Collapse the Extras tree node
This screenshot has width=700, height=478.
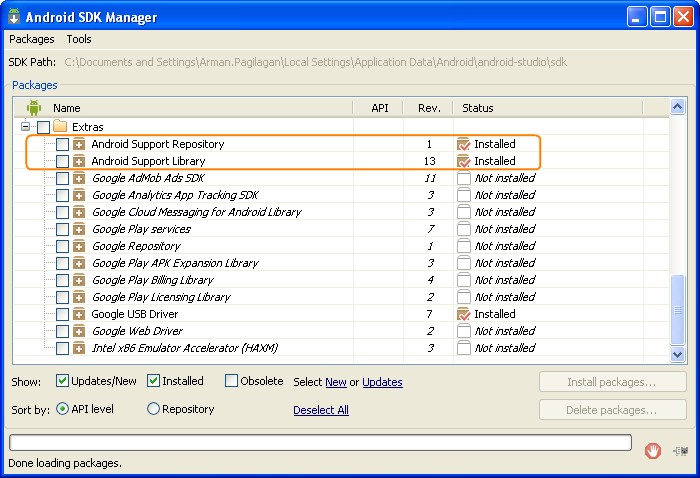coord(25,126)
